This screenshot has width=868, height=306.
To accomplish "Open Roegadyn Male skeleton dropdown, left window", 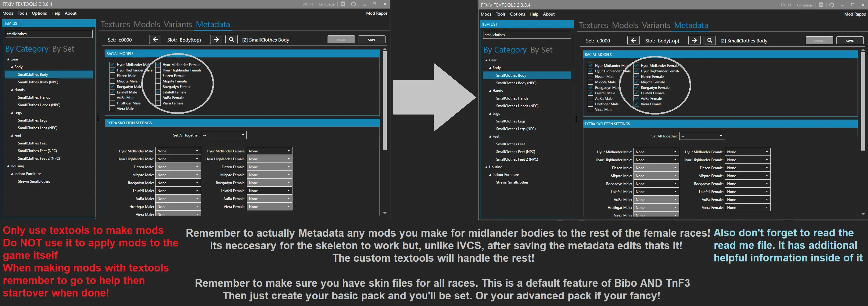I will point(178,183).
